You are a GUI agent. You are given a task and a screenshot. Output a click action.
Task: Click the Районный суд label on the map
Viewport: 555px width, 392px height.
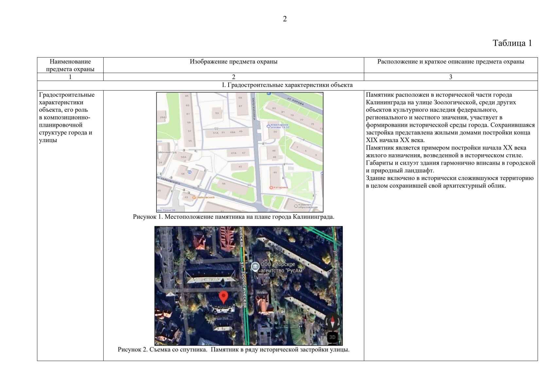(x=166, y=152)
